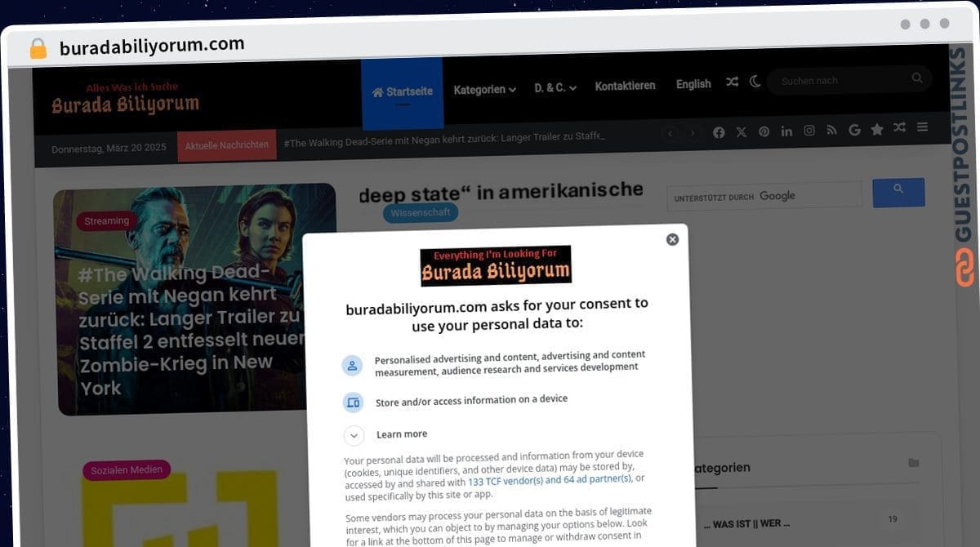Viewport: 980px width, 547px height.
Task: Open the Facebook social icon
Action: pos(719,132)
